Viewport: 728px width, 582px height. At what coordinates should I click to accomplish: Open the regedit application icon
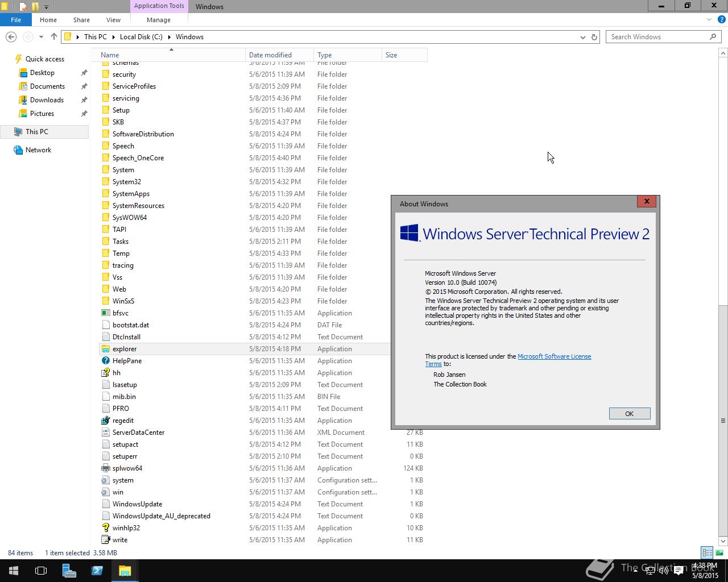pos(105,421)
